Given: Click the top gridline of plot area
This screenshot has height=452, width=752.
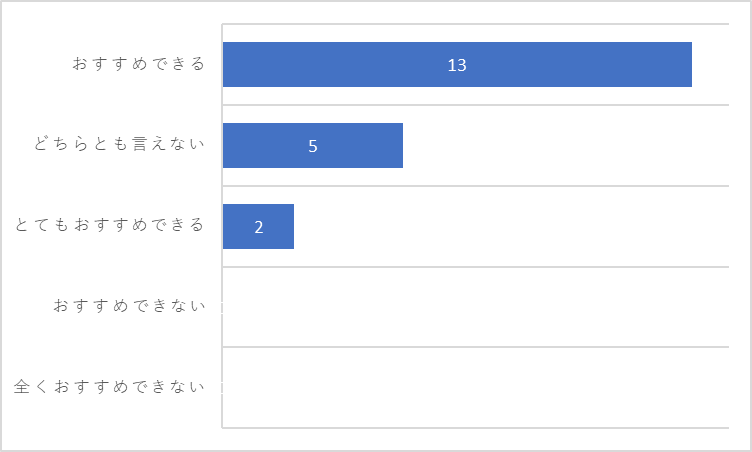Looking at the screenshot, I should click(476, 24).
